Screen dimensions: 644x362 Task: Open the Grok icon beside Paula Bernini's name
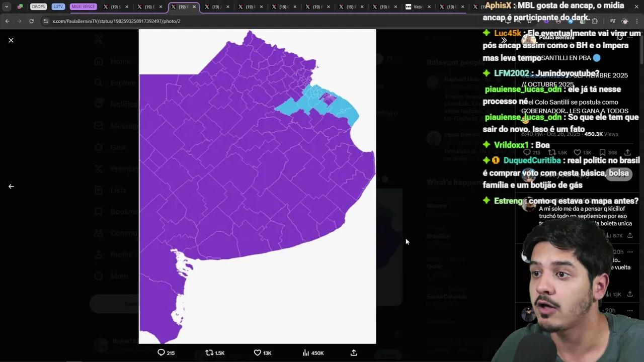620,38
